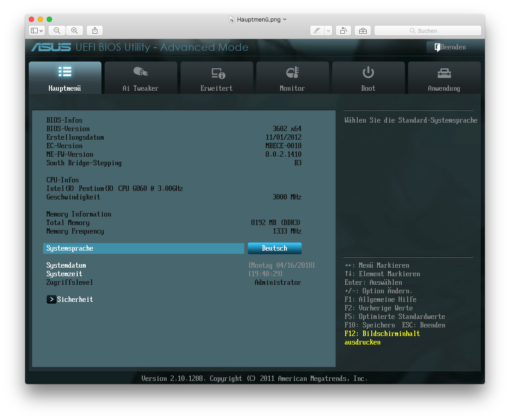Select the Systemdatum entry
The height and width of the screenshot is (420, 510).
click(66, 265)
